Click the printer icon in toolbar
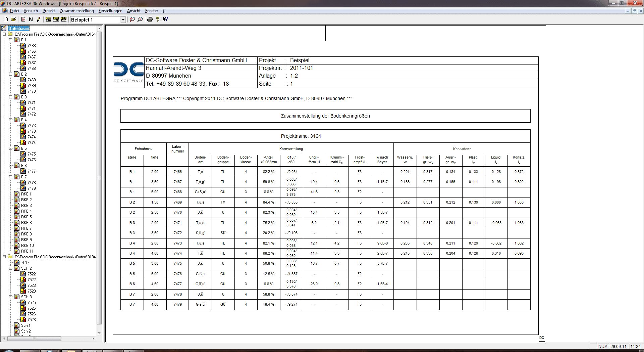This screenshot has width=644, height=352. click(x=150, y=19)
